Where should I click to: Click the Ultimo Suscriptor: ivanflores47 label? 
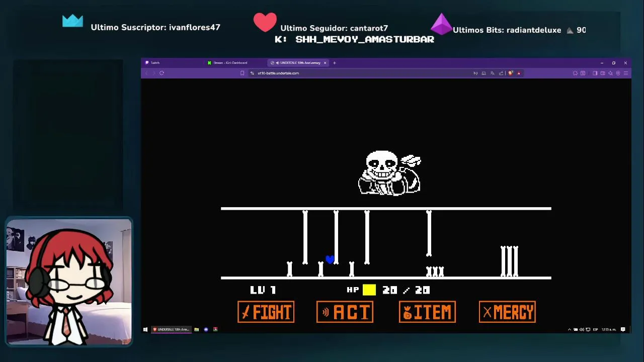click(155, 27)
